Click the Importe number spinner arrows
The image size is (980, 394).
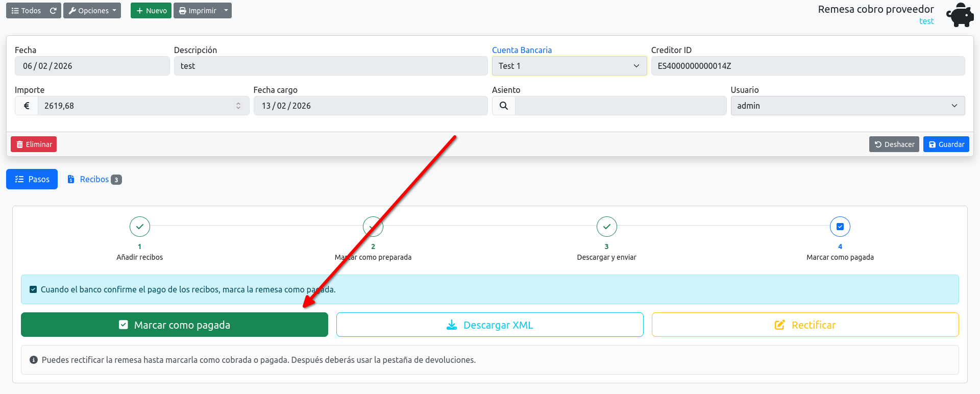point(238,106)
